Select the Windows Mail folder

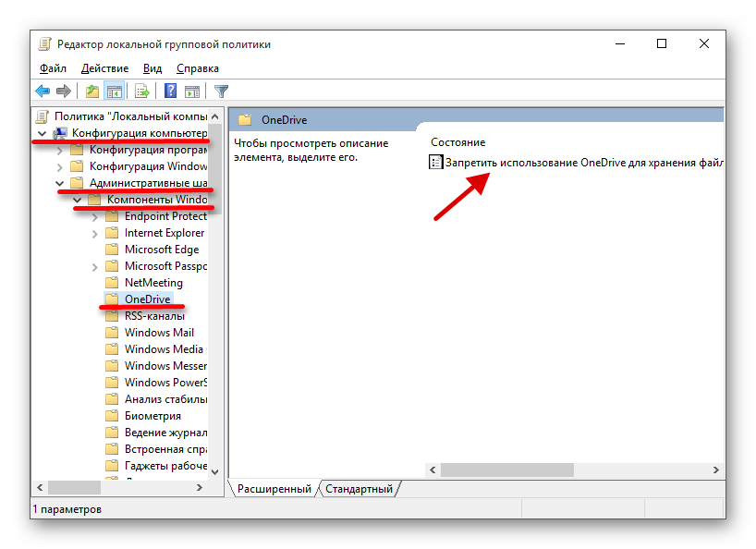coord(153,332)
